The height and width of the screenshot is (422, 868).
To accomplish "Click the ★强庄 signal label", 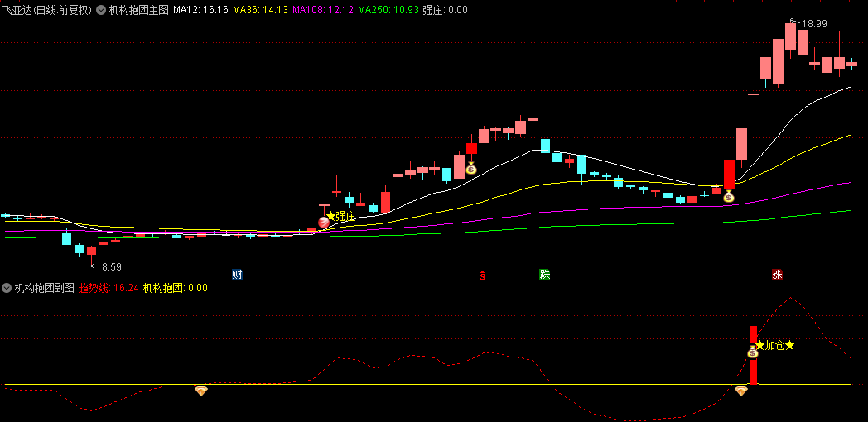I will (x=340, y=216).
